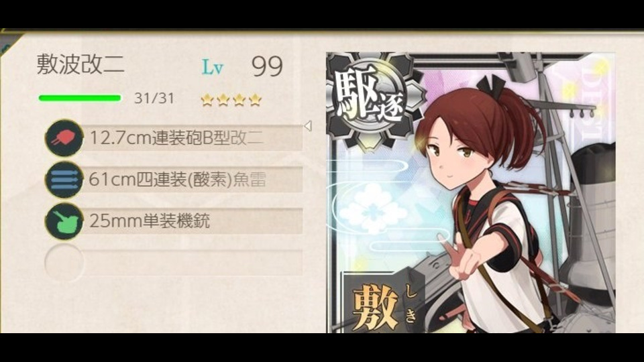This screenshot has height=362, width=644.
Task: Click the green anti-air machine gun icon
Action: (64, 221)
